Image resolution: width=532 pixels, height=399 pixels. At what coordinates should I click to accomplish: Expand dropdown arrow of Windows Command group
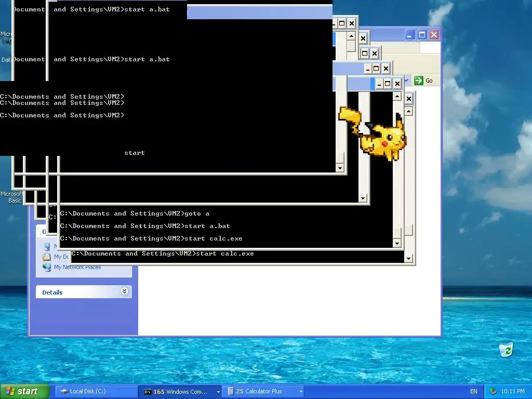click(x=218, y=392)
